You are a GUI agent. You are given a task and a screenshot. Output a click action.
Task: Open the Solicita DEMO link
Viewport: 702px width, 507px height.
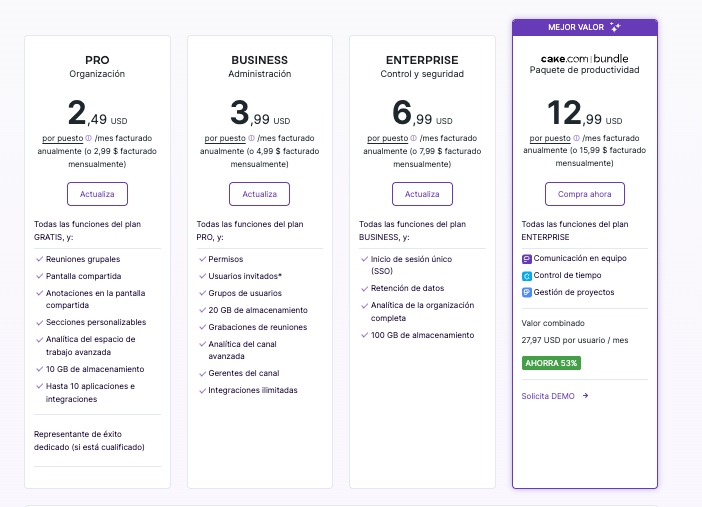tap(548, 396)
